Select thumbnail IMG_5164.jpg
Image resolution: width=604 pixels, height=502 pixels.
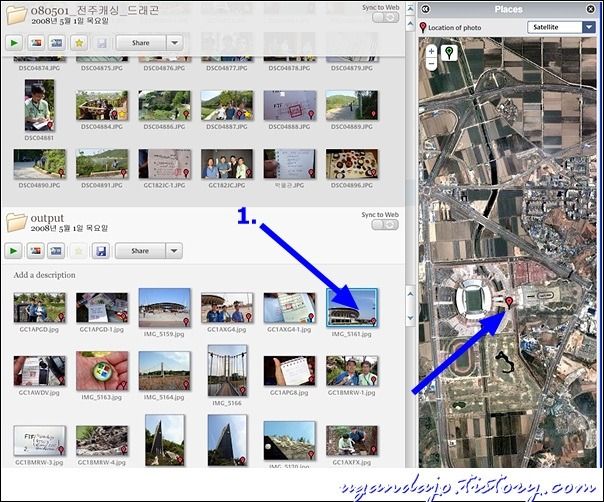(164, 371)
